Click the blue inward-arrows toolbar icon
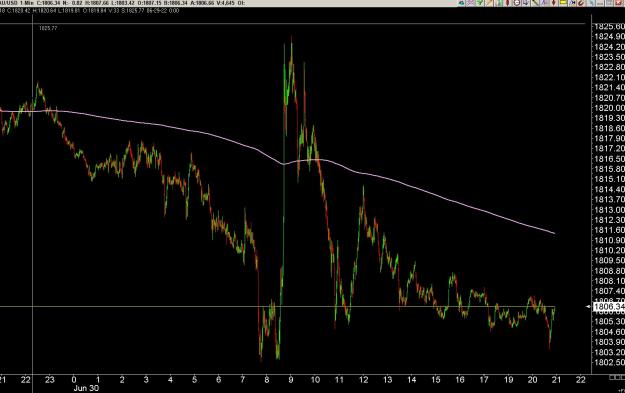The image size is (625, 393). click(x=572, y=3)
